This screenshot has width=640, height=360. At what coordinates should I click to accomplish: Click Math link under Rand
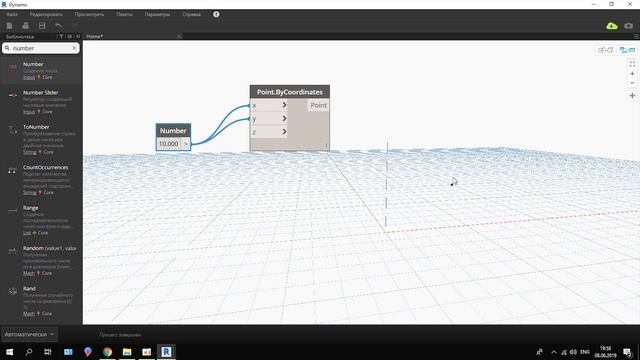pos(29,313)
